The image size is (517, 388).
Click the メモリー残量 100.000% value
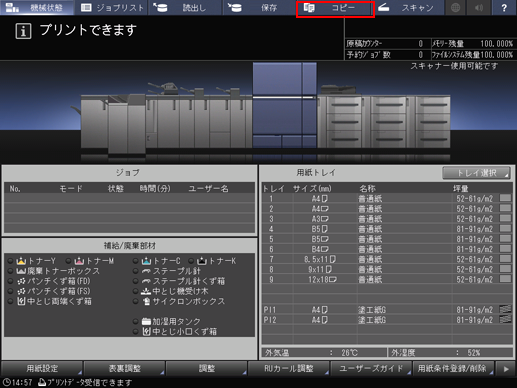[x=496, y=44]
